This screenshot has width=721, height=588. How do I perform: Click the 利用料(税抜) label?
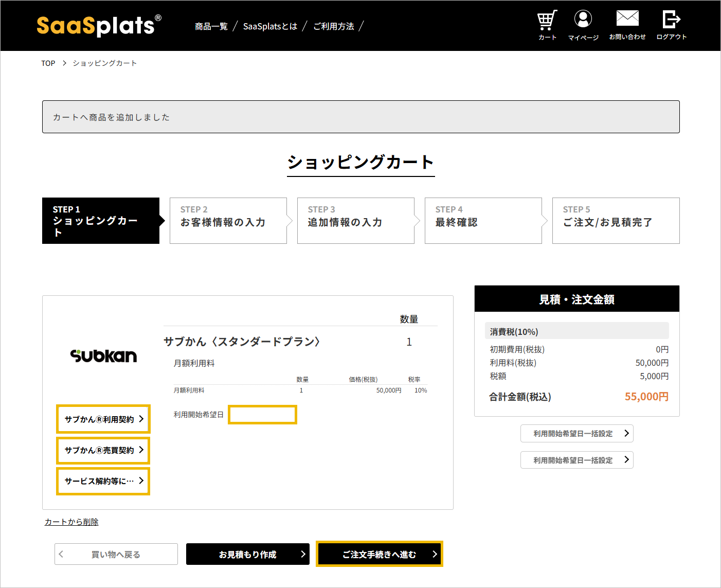[x=513, y=363]
